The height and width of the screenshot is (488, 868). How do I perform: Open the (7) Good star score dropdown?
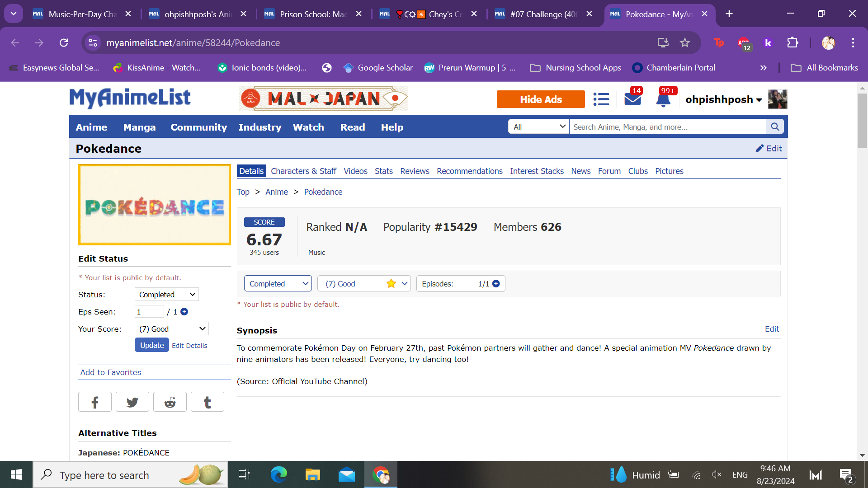(x=364, y=284)
